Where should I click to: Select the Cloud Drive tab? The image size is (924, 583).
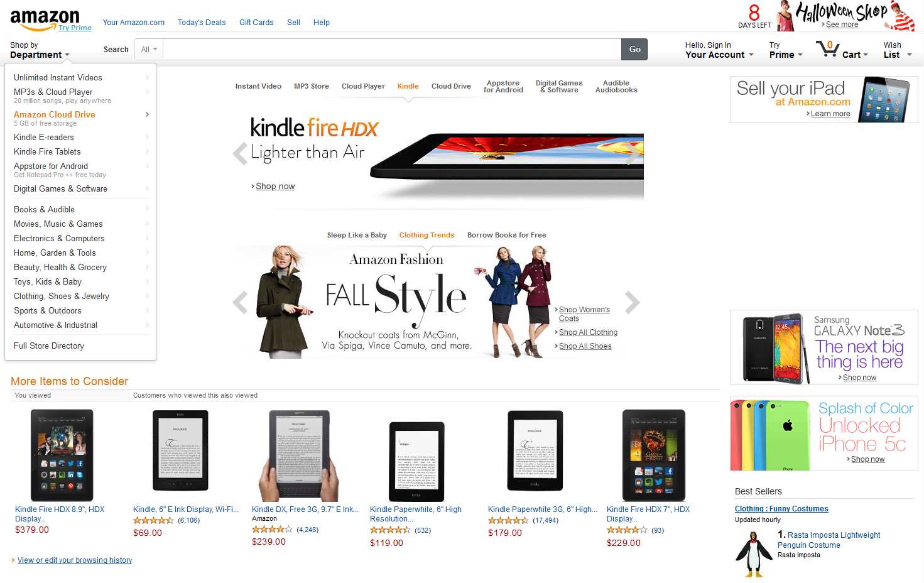pos(451,86)
